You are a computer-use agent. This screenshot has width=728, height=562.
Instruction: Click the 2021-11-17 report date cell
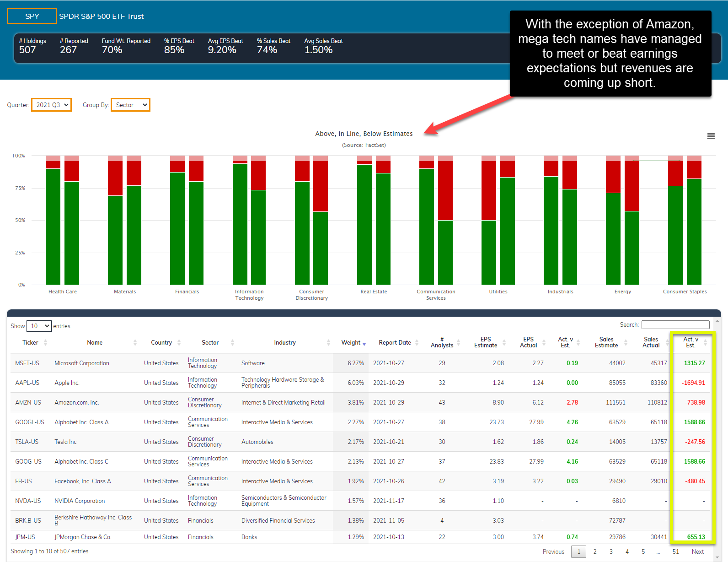388,501
